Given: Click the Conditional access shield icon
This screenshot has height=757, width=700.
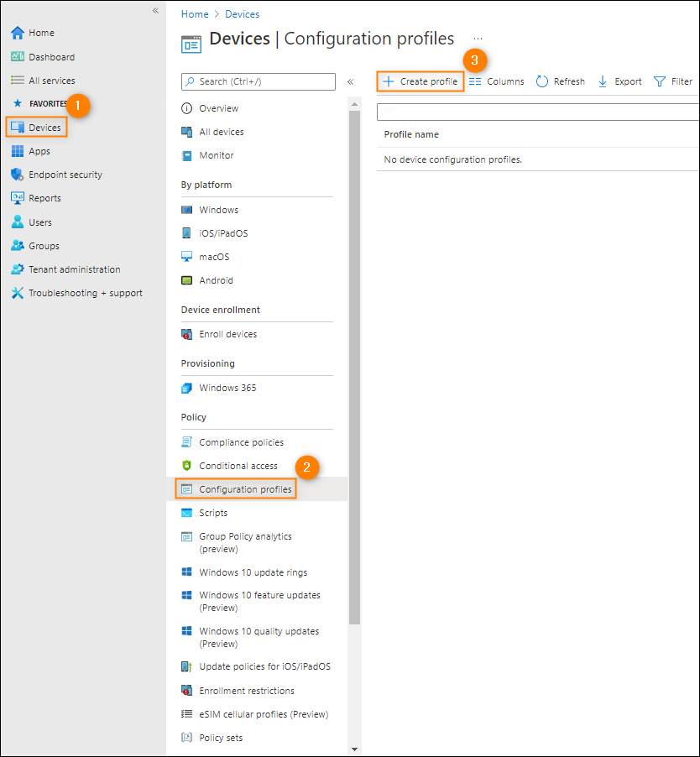Looking at the screenshot, I should (186, 466).
